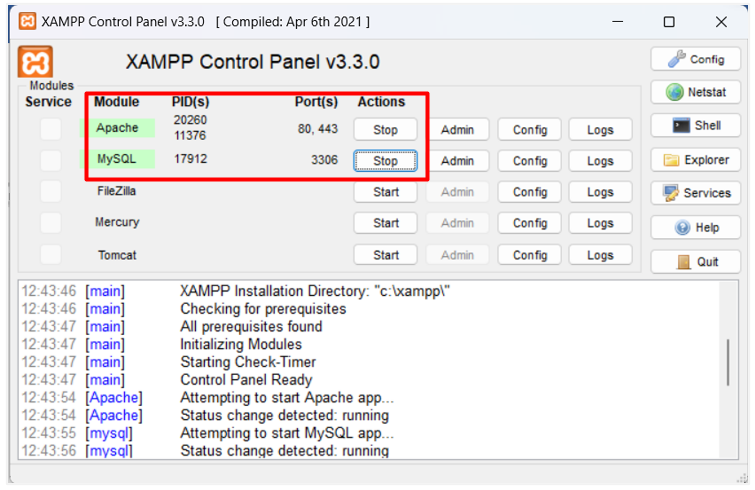Stop the Apache module
Image resolution: width=755 pixels, height=490 pixels.
pyautogui.click(x=386, y=130)
